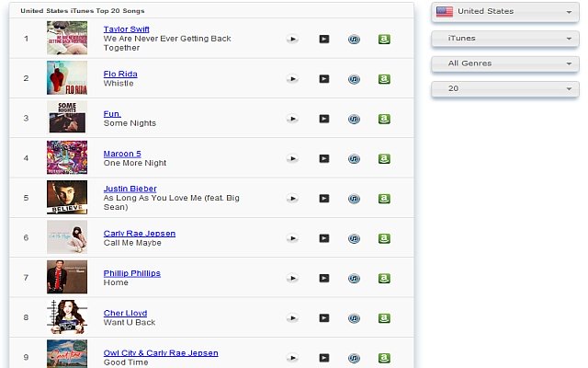Image resolution: width=588 pixels, height=368 pixels.
Task: Open Flo Rida artist link
Action: [120, 74]
